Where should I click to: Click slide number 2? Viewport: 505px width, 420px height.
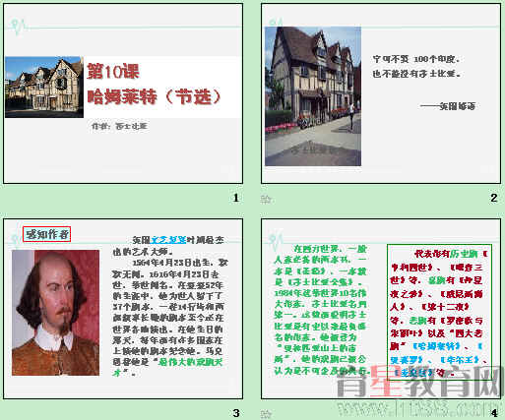click(x=494, y=198)
